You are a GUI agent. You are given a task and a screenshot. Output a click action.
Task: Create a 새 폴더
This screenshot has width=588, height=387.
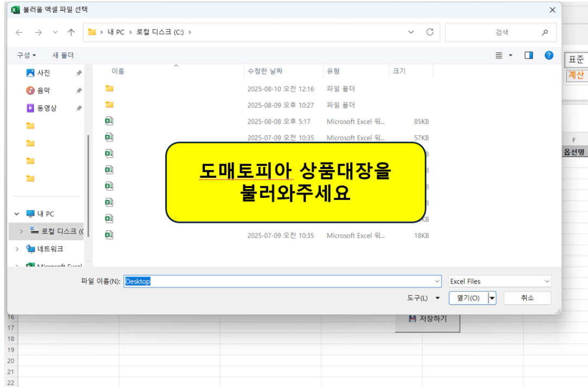63,55
